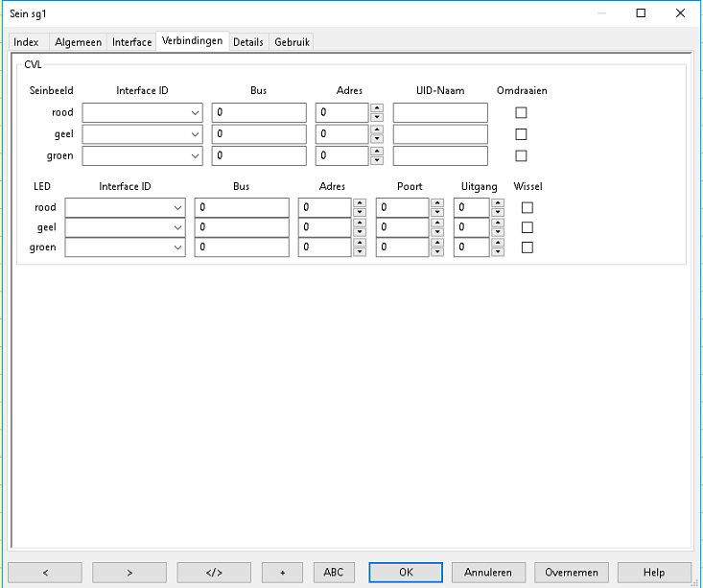Check the Wissel box for LED geel
The image size is (703, 588).
(527, 227)
